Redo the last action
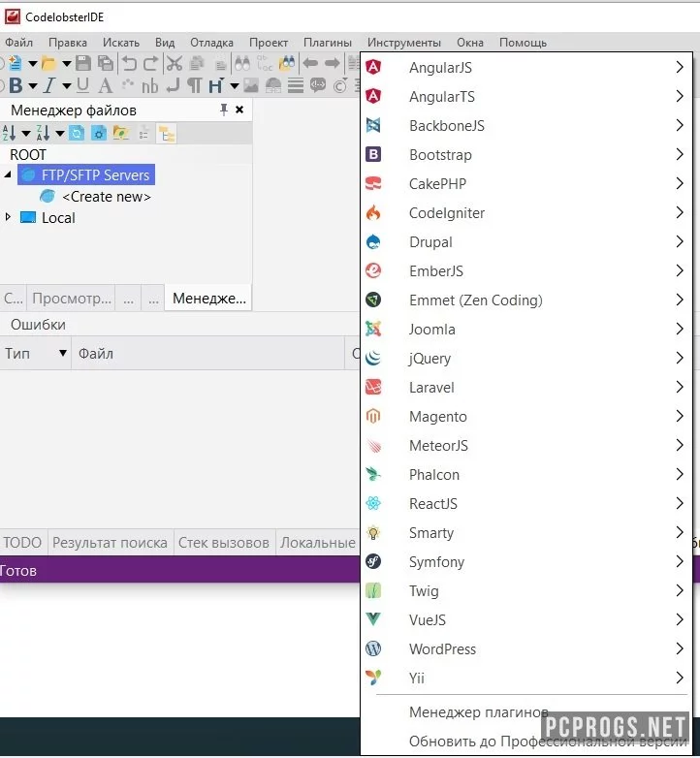This screenshot has width=700, height=758. [150, 63]
